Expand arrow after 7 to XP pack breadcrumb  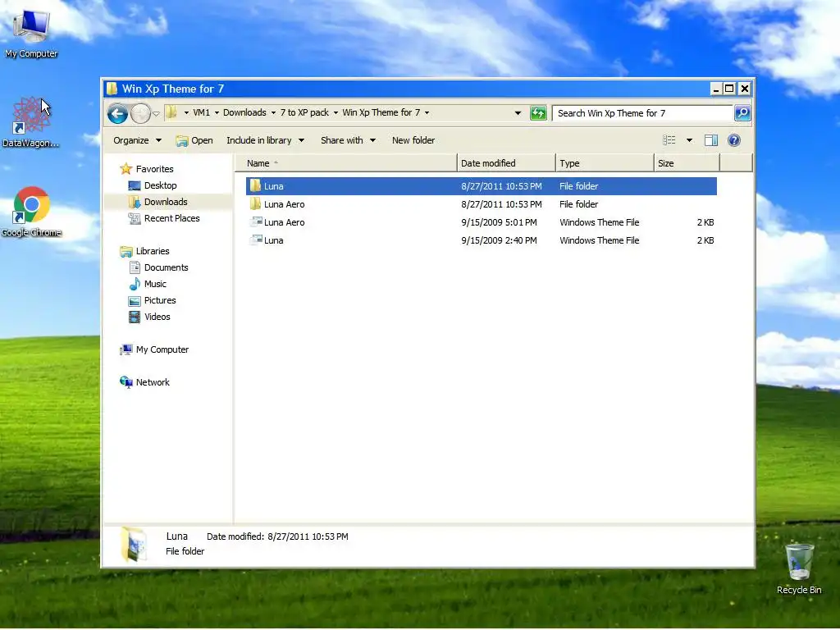click(x=336, y=113)
